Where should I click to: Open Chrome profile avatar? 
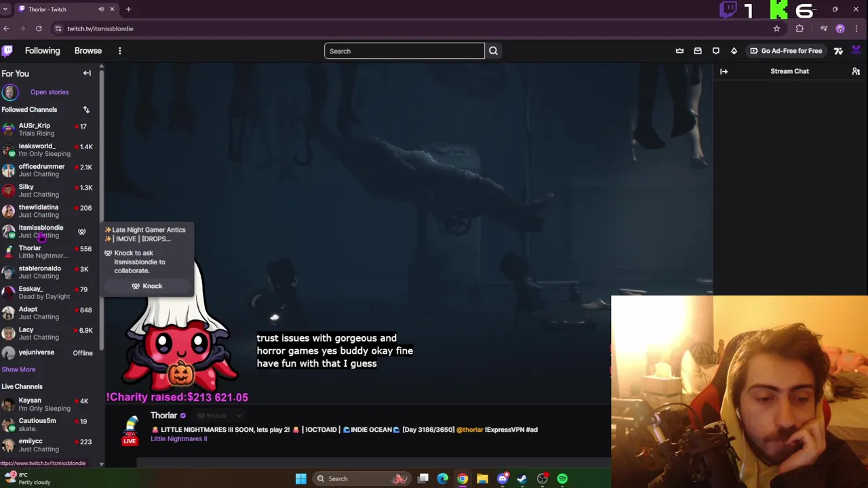840,28
